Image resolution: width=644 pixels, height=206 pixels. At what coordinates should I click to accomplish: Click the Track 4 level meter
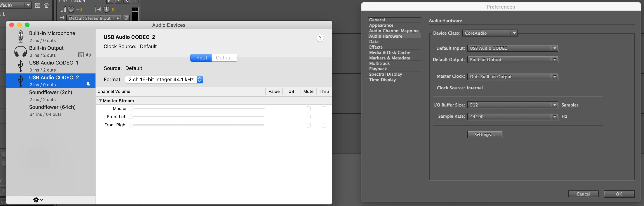tap(135, 14)
